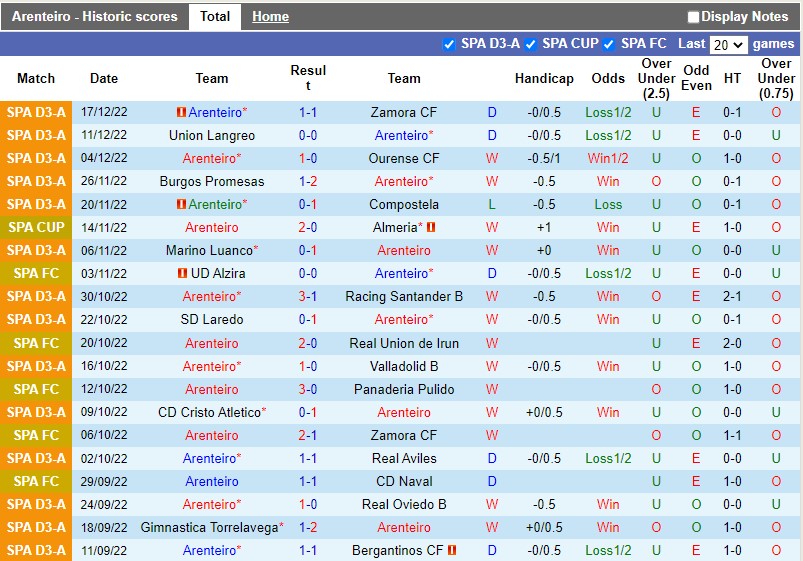The height and width of the screenshot is (561, 803).
Task: Click red card icon beside UD Alzira
Action: [182, 273]
